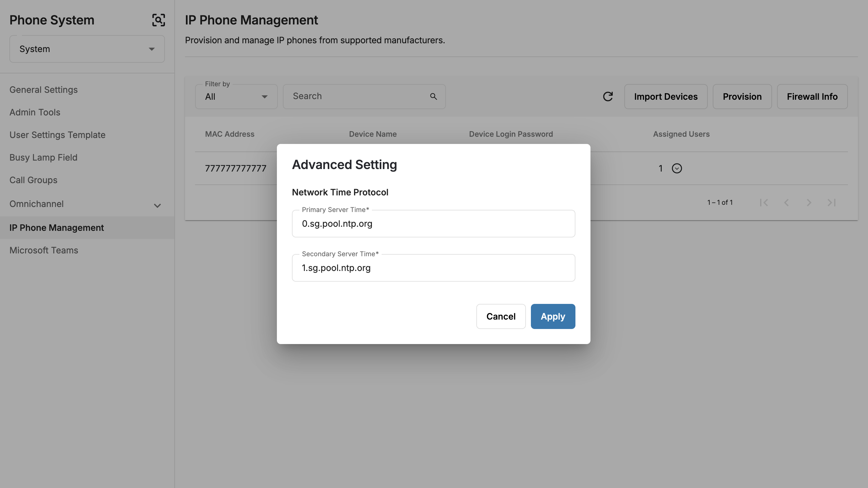Click the Device Name column header
This screenshot has height=488, width=868.
(x=373, y=134)
